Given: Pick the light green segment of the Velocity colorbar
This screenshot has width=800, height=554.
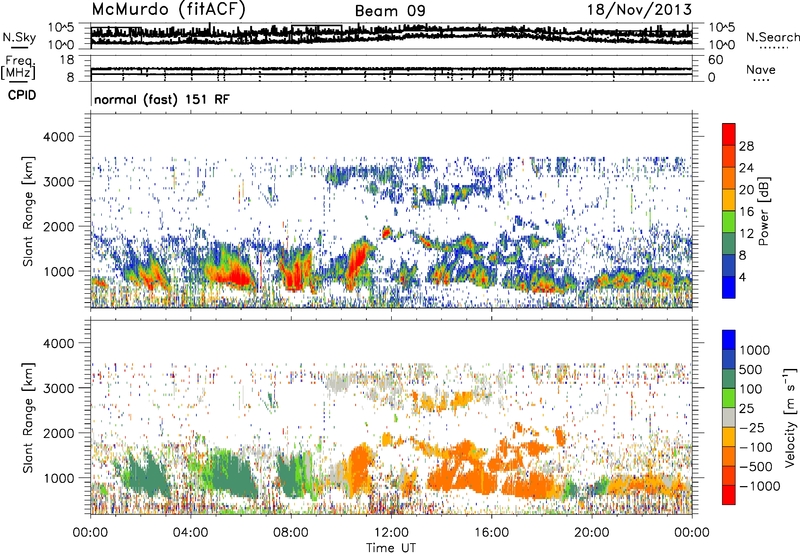Looking at the screenshot, I should tap(729, 398).
